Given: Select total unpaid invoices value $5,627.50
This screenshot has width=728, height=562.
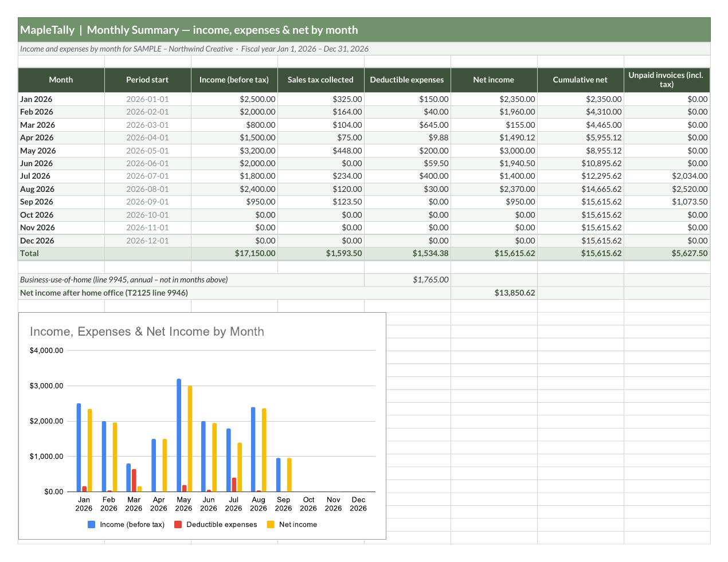Looking at the screenshot, I should coord(667,253).
